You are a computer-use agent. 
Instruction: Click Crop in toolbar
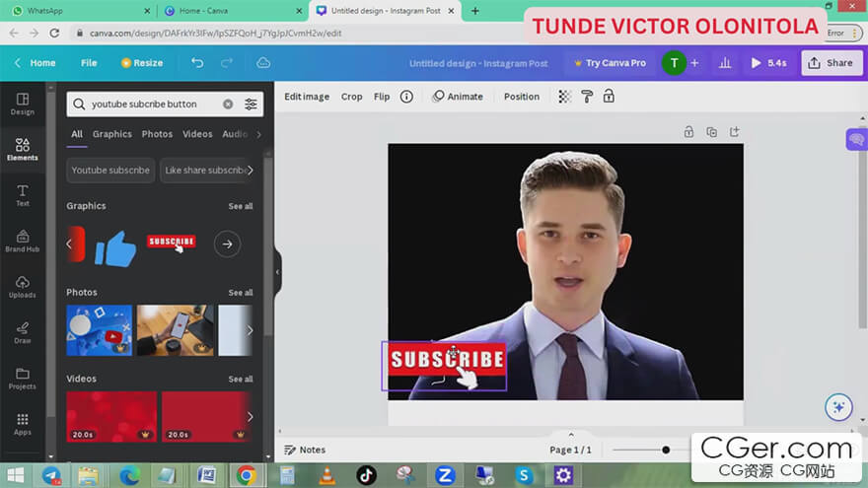pyautogui.click(x=351, y=97)
